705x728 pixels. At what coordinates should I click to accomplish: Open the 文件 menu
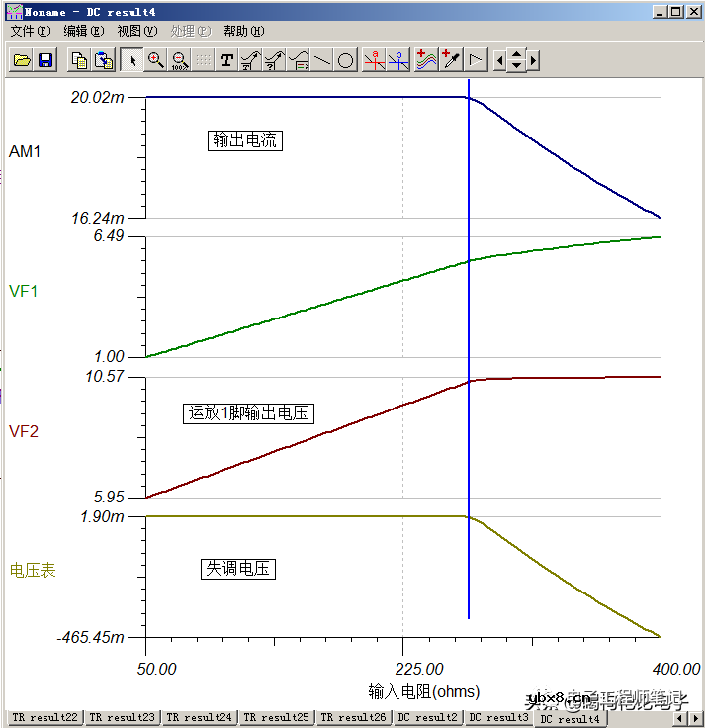pos(30,31)
